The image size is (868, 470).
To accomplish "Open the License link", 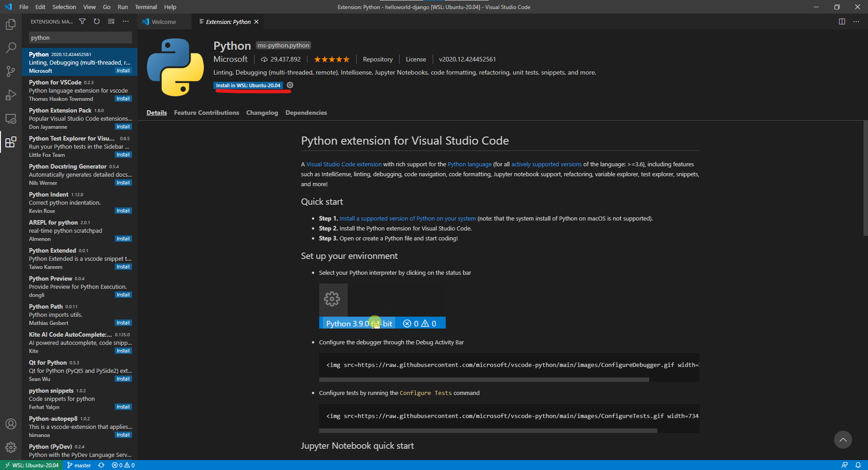I will (416, 59).
